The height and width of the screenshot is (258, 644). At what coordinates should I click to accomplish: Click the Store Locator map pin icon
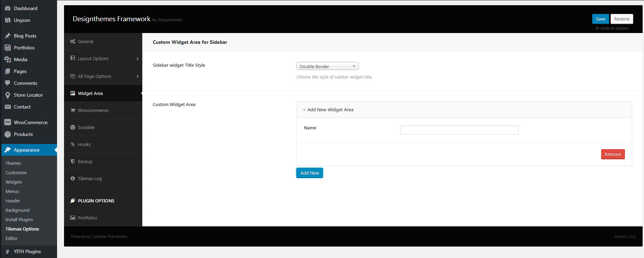pyautogui.click(x=8, y=95)
